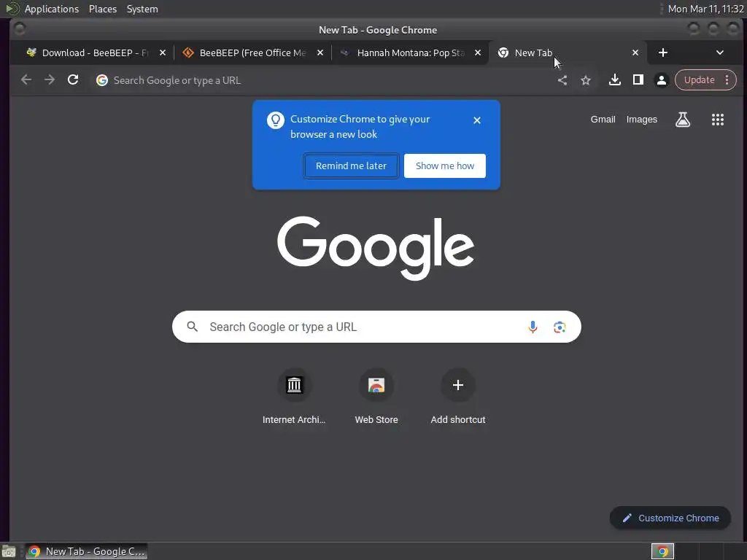Close the Download - BeeBEEP tab
The width and height of the screenshot is (747, 560).
pos(163,52)
